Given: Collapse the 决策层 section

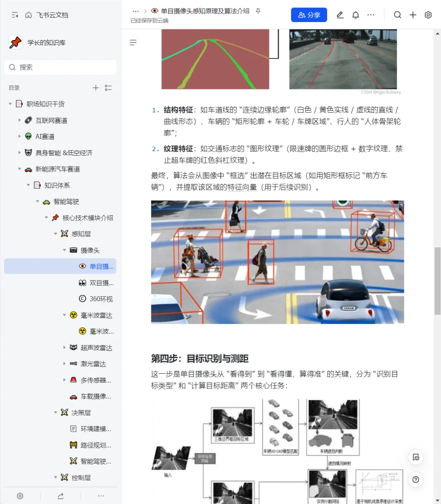Looking at the screenshot, I should pos(56,413).
